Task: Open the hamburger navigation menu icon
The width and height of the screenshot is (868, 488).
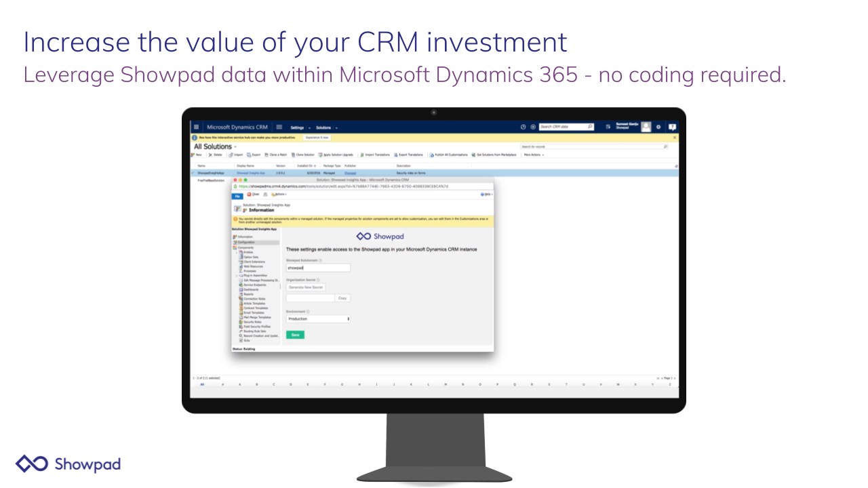Action: pyautogui.click(x=279, y=127)
